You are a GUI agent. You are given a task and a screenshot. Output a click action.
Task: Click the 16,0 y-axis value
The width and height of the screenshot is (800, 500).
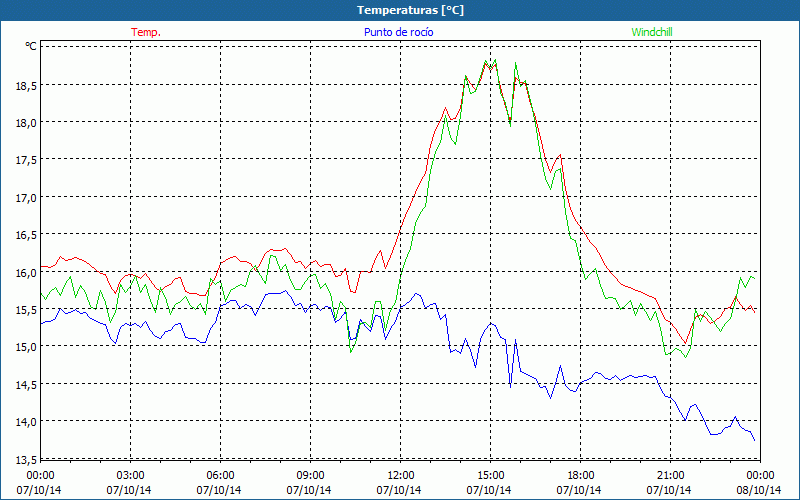(27, 272)
